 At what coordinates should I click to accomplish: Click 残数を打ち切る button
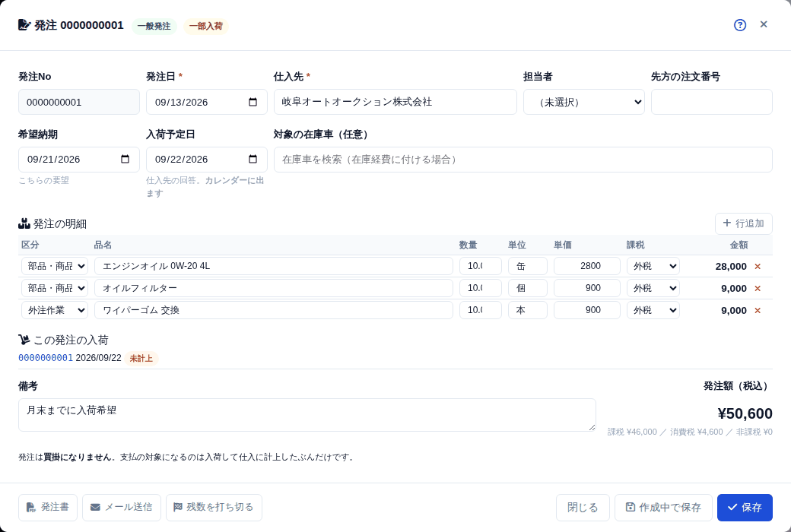[x=214, y=507]
